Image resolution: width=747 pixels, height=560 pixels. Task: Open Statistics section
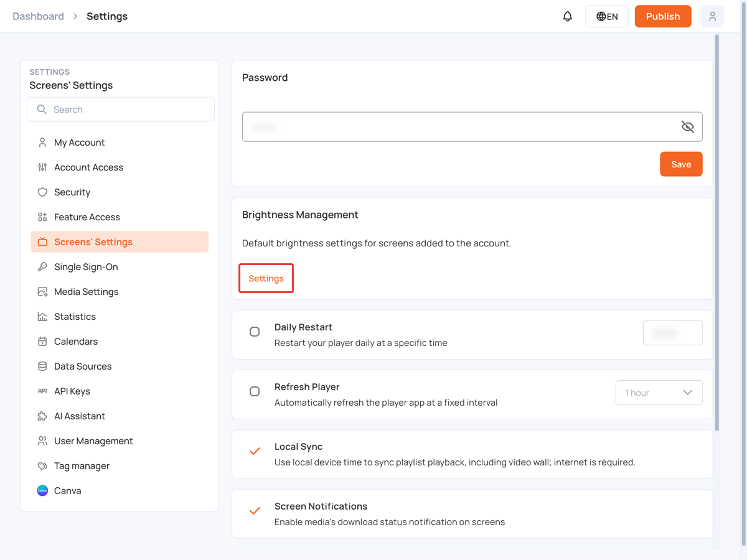pos(120,317)
